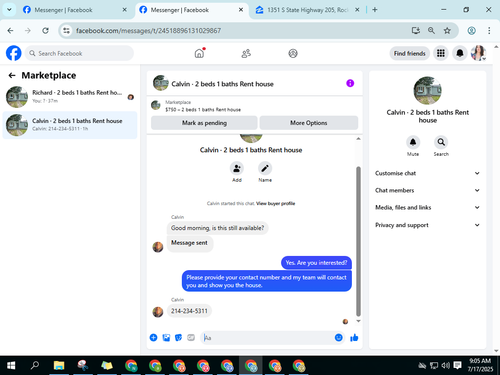Open the Richard rent house conversation
The width and height of the screenshot is (500, 375).
click(70, 97)
